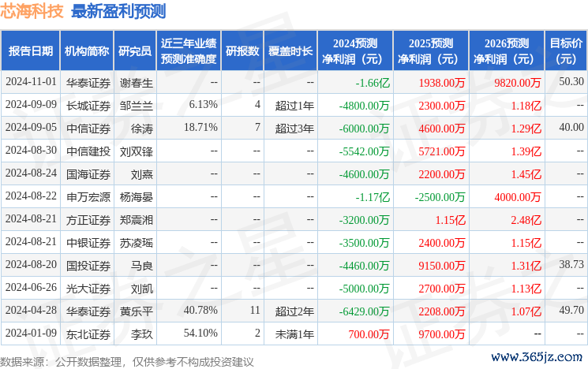
Task: Click the 1938.00万 forecast value
Action: pyautogui.click(x=442, y=83)
